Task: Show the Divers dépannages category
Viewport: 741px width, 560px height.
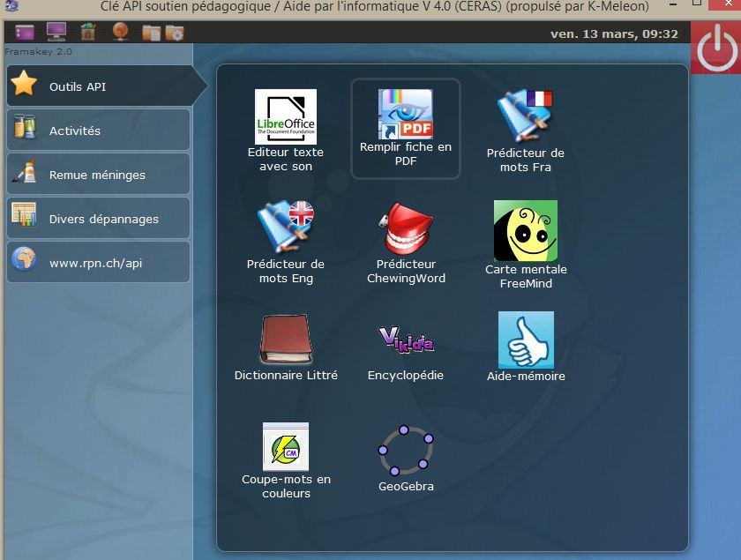Action: click(x=97, y=219)
